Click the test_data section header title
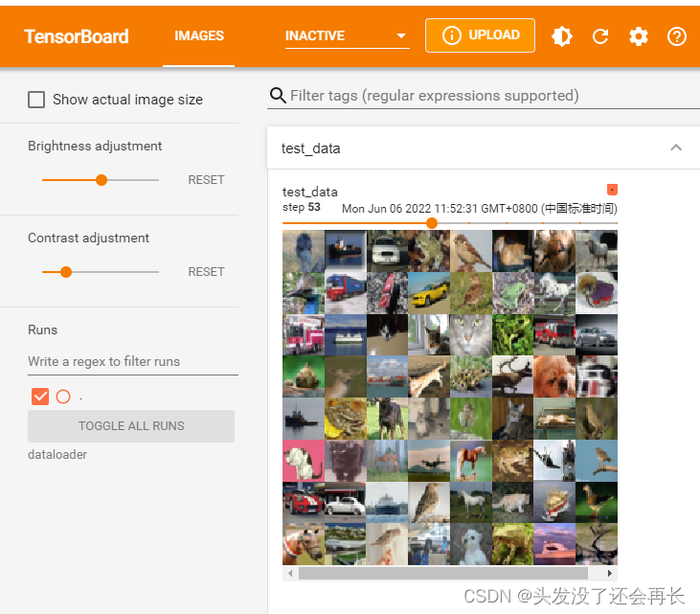The width and height of the screenshot is (700, 614). pyautogui.click(x=310, y=148)
